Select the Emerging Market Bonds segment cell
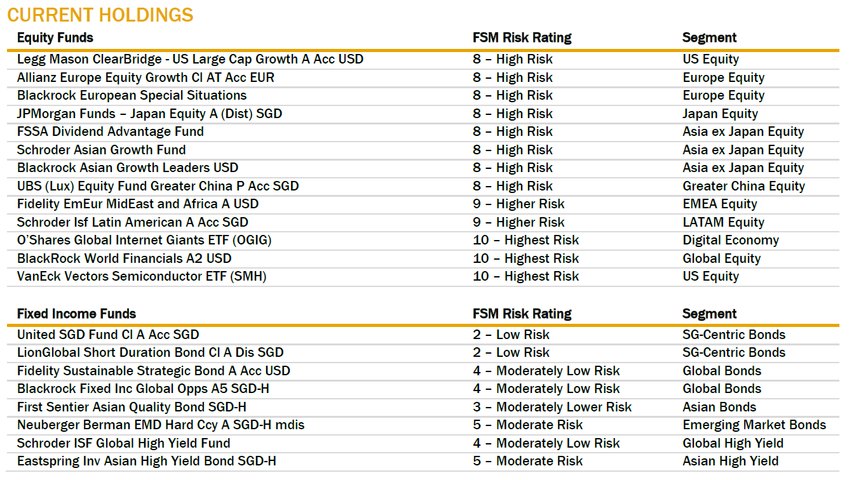Screen dimensions: 868x480 (x=754, y=425)
